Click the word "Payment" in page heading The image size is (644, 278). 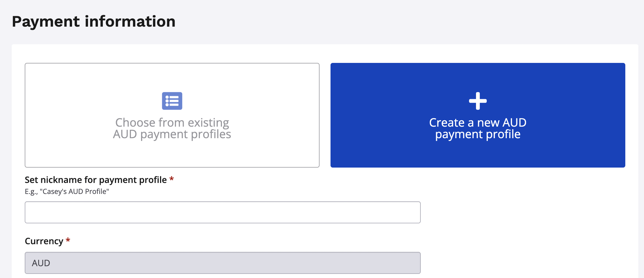[x=46, y=21]
